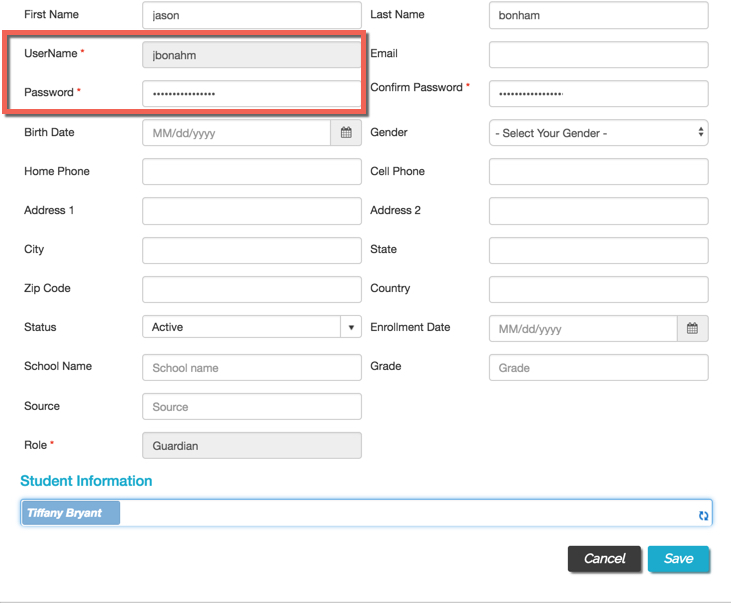Image resolution: width=731 pixels, height=603 pixels.
Task: Click the Cancel button
Action: click(604, 558)
